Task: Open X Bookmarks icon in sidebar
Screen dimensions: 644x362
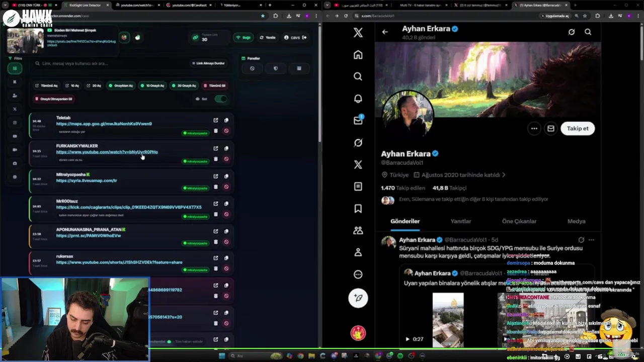Action: click(x=358, y=209)
